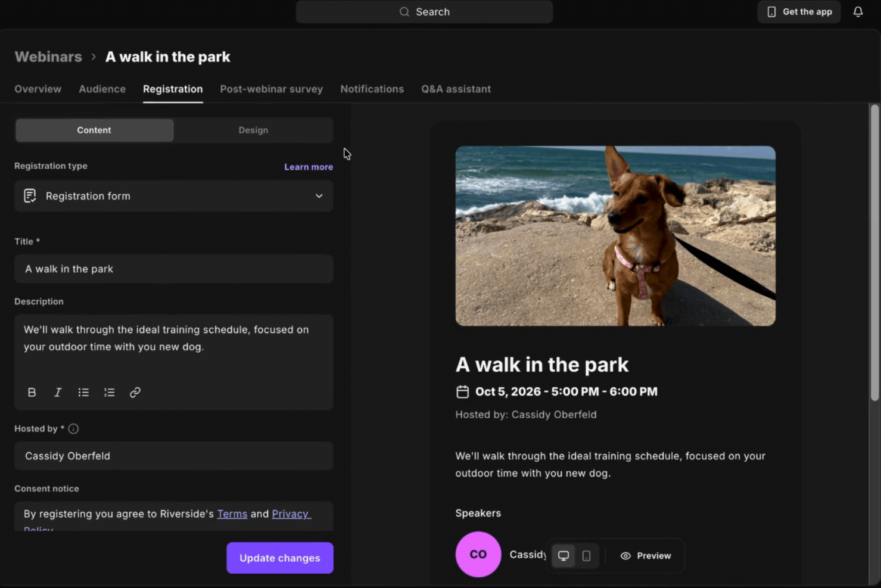
Task: Click the CO speaker avatar
Action: point(478,554)
